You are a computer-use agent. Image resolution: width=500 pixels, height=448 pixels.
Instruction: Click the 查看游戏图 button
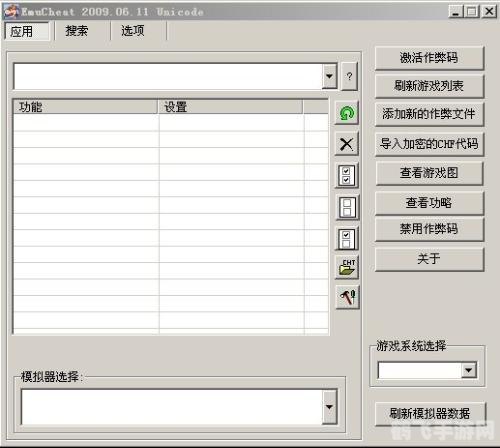point(429,173)
